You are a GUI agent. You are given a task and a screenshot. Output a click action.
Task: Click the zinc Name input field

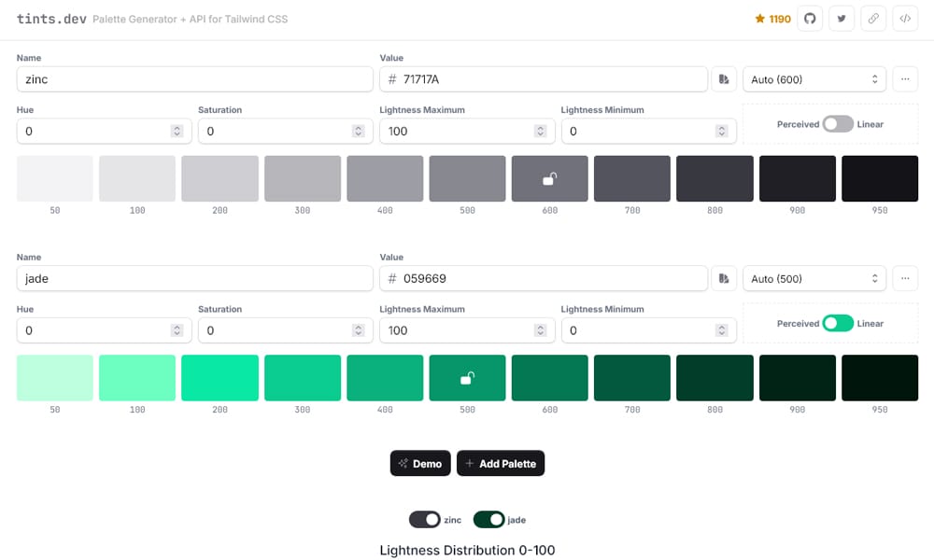click(194, 78)
